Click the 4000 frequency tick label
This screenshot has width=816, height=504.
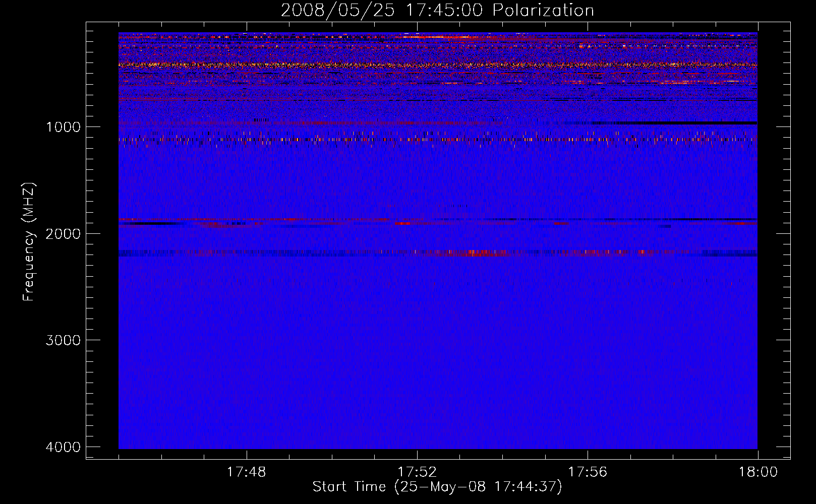click(63, 447)
